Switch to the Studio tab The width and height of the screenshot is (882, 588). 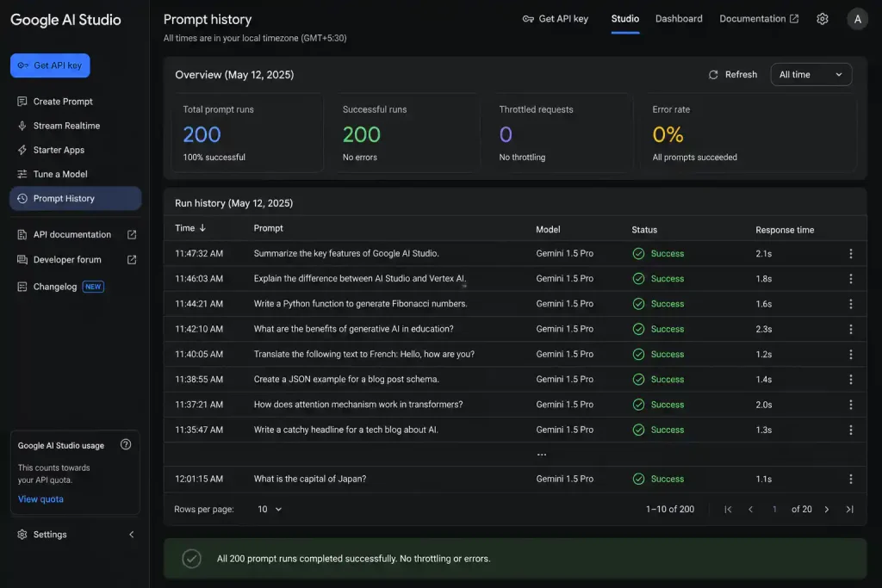click(624, 19)
